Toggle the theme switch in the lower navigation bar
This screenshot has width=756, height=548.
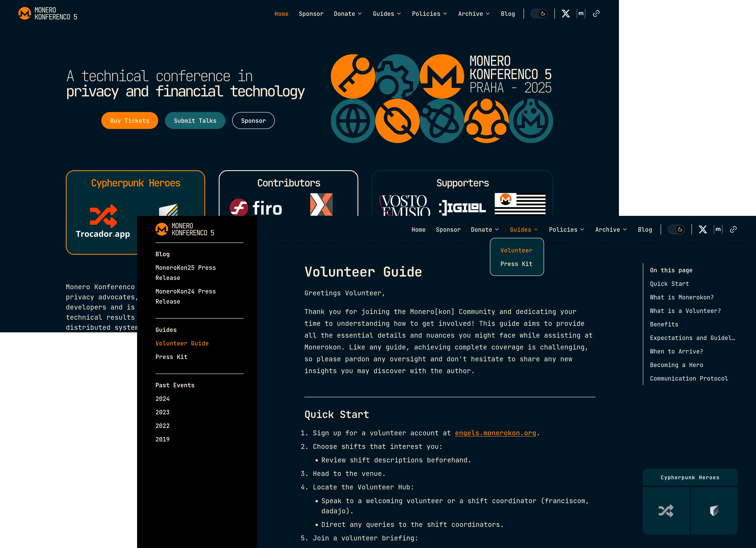pos(676,229)
